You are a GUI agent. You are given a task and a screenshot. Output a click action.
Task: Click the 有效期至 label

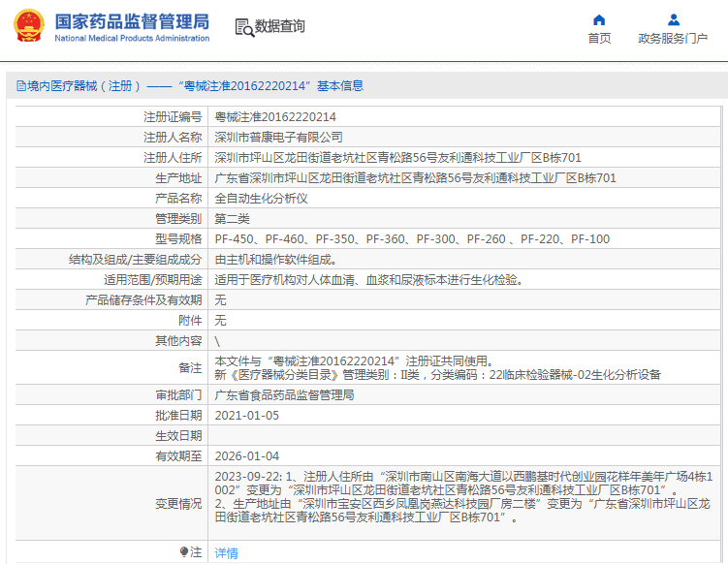(178, 456)
